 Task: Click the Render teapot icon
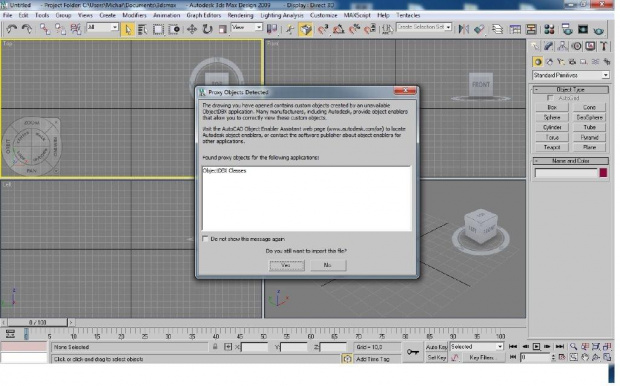[599, 29]
